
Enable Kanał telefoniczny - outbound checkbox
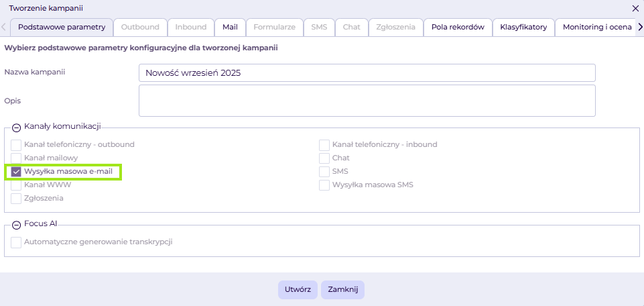point(16,145)
